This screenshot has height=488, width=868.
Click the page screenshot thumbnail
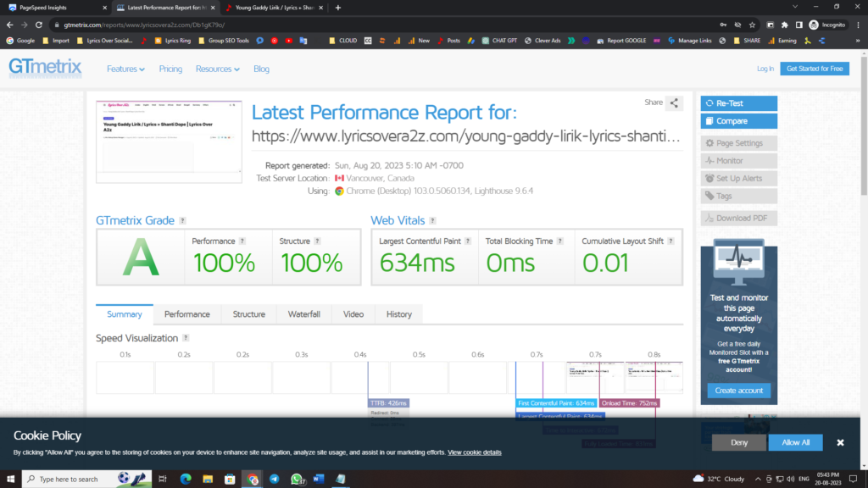coord(169,141)
